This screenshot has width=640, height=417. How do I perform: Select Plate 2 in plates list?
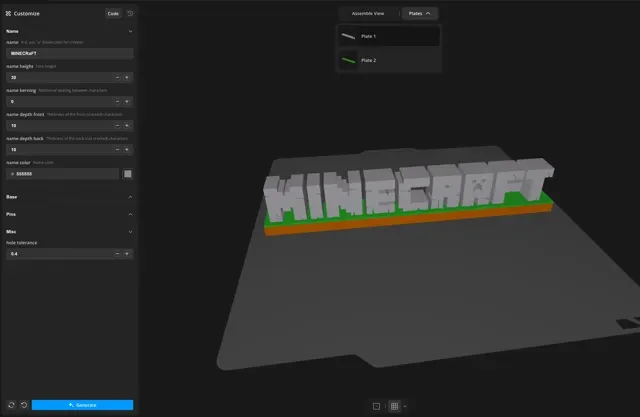click(389, 60)
